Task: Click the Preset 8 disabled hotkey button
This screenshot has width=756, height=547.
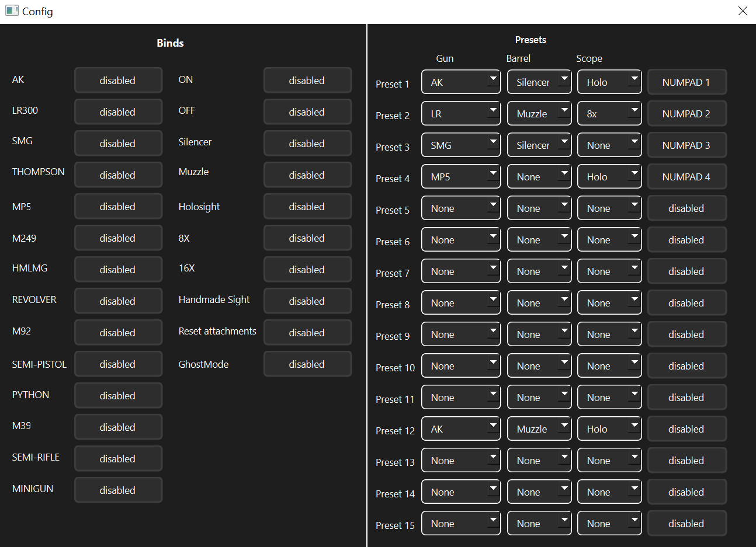Action: [x=687, y=302]
